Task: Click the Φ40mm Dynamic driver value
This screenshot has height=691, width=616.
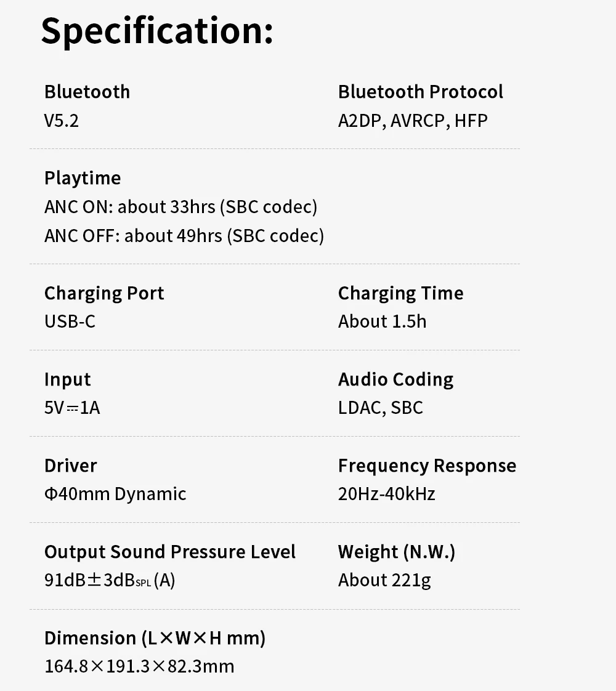Action: (115, 494)
